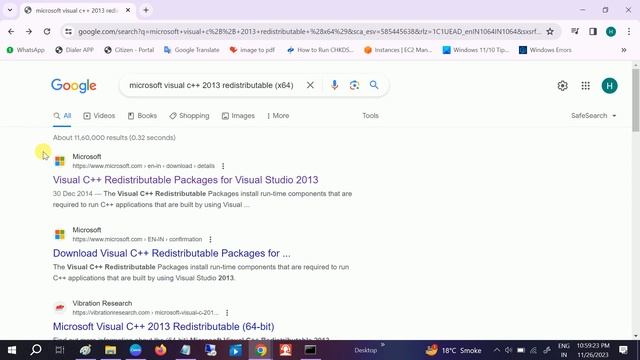Open the SafeSearch dropdown
Image resolution: width=640 pixels, height=360 pixels.
593,116
